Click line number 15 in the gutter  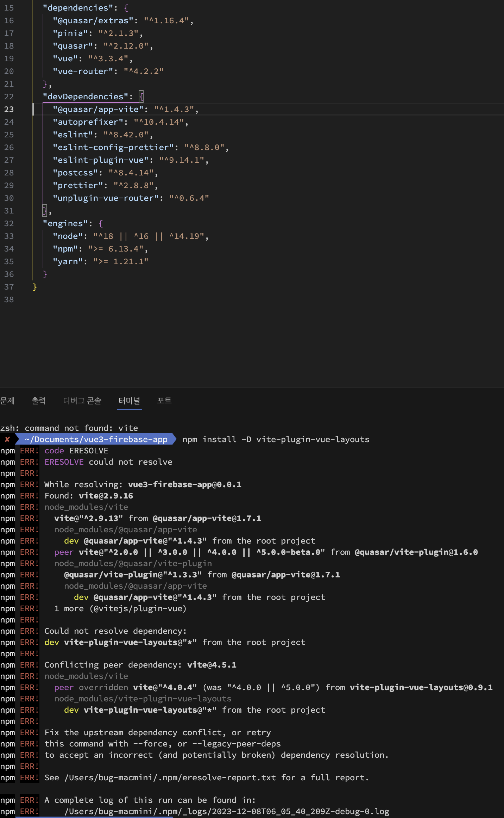tap(9, 8)
